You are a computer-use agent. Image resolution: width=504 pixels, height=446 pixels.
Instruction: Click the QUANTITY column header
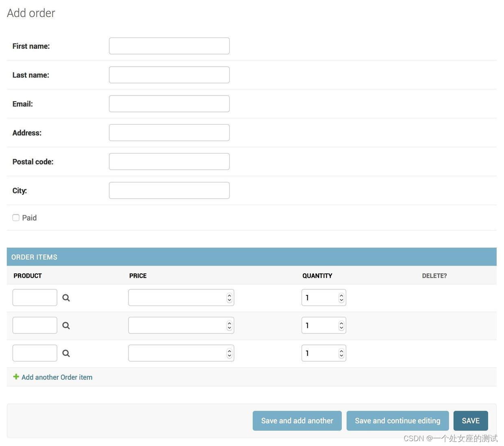(317, 276)
